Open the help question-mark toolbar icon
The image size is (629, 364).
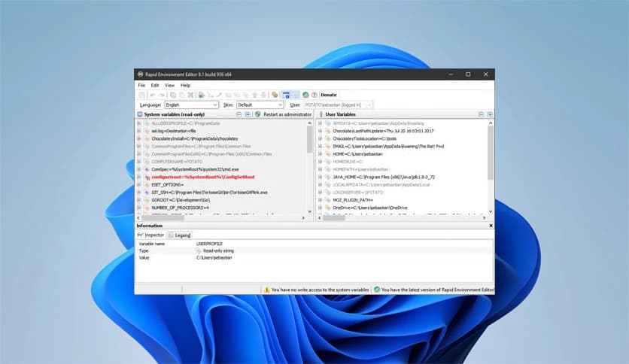(314, 95)
